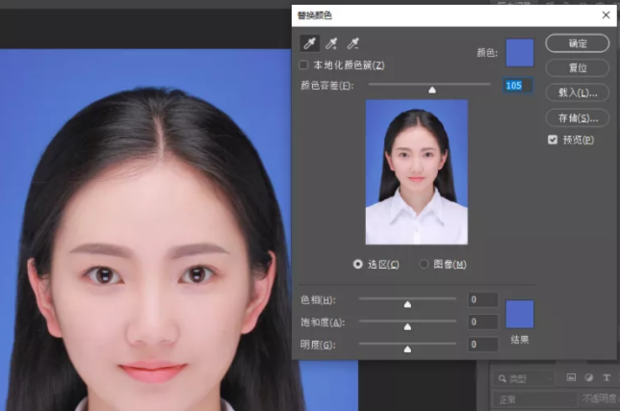This screenshot has height=411, width=620.
Task: Click the 颜色 sample color swatch
Action: 520,52
